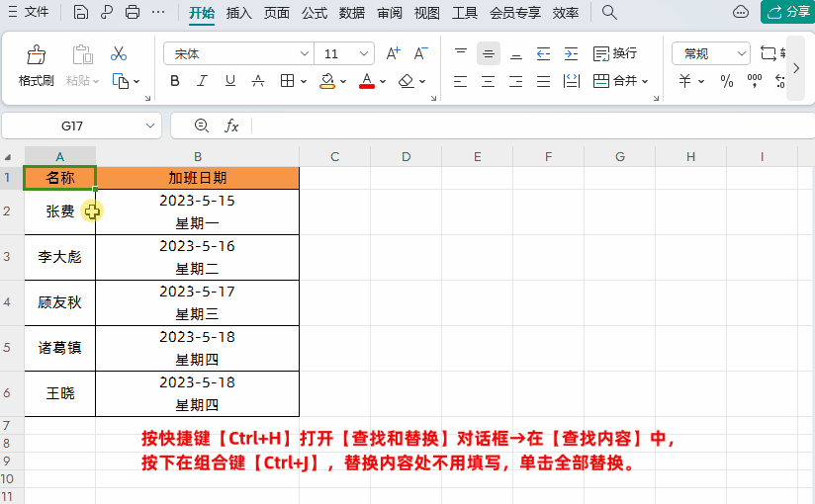
Task: Toggle Underline formatting
Action: tap(230, 81)
